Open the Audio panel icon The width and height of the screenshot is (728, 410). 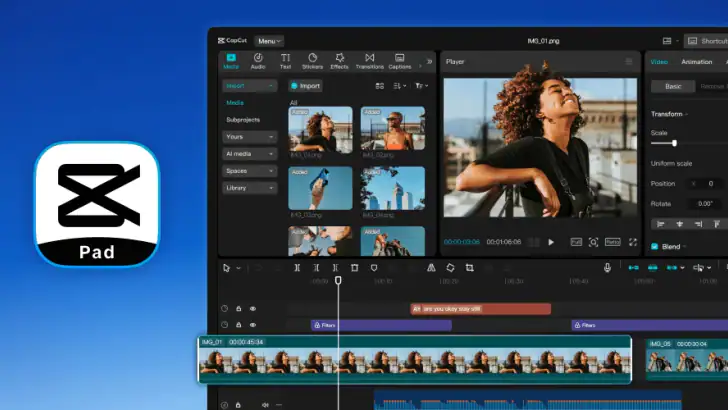258,61
